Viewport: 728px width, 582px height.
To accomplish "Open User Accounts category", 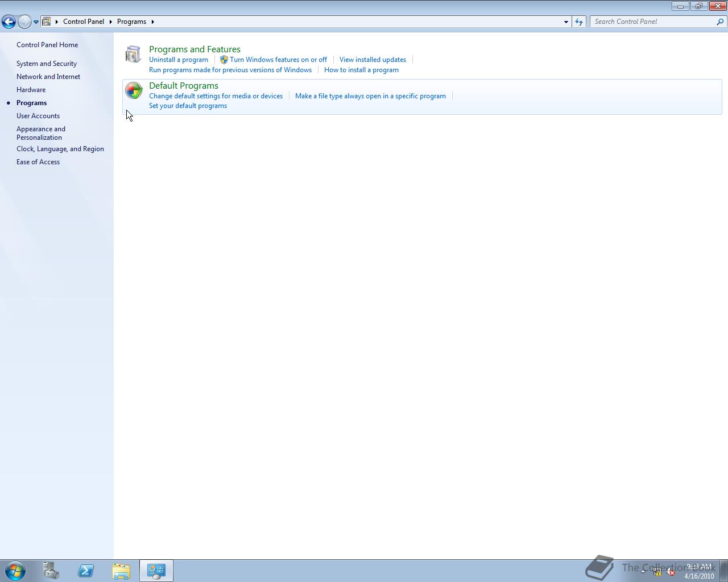I will tap(38, 116).
